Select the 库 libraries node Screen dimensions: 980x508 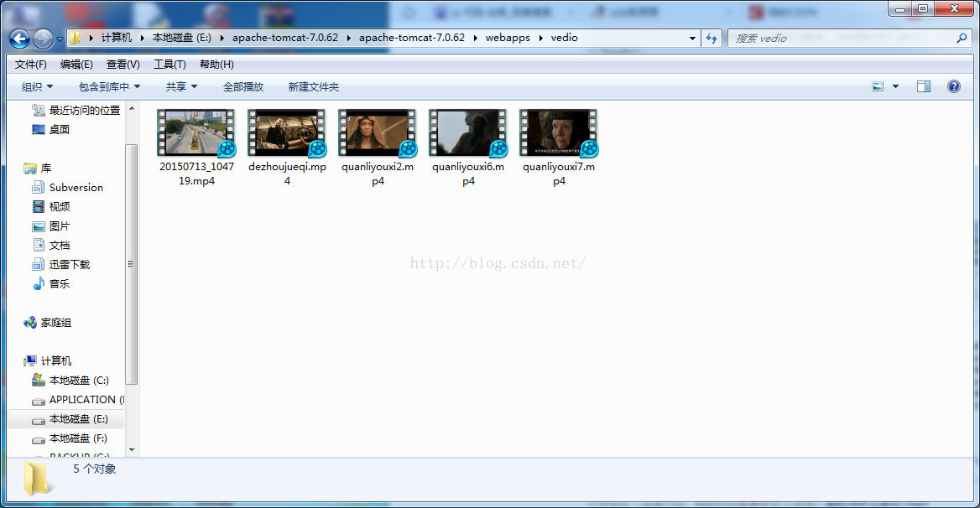(x=38, y=168)
